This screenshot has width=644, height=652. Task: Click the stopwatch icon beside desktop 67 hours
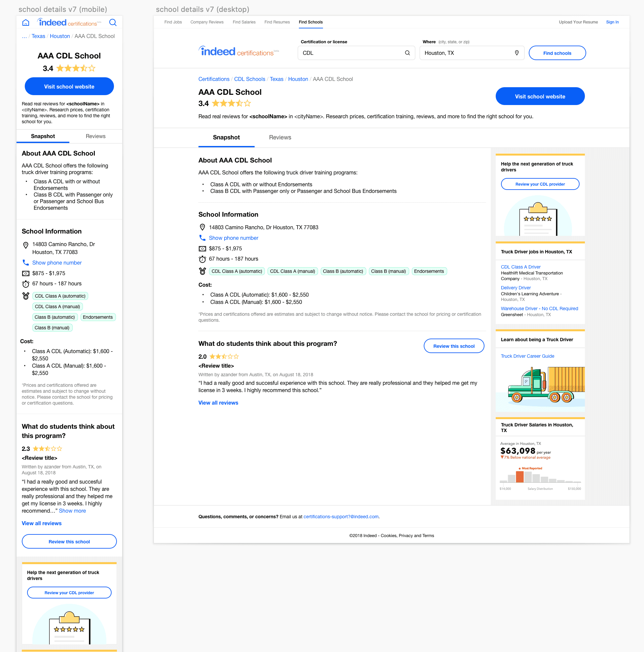coord(202,259)
